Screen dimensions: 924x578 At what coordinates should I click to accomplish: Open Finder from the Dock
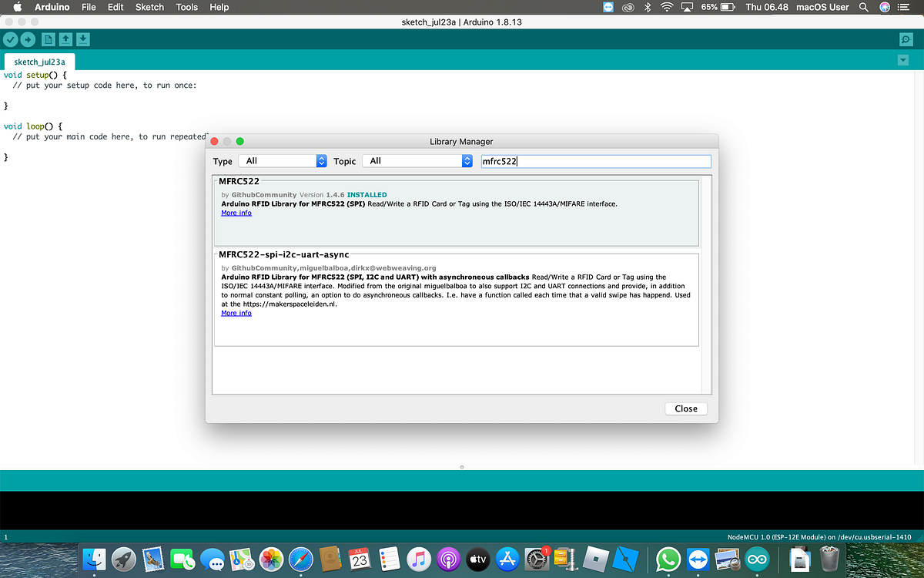[94, 560]
